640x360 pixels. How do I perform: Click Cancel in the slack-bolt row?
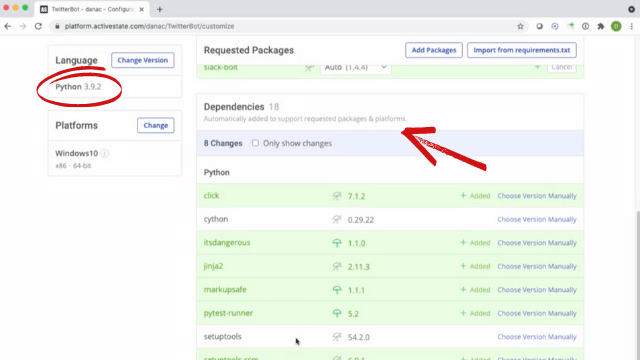coord(561,67)
